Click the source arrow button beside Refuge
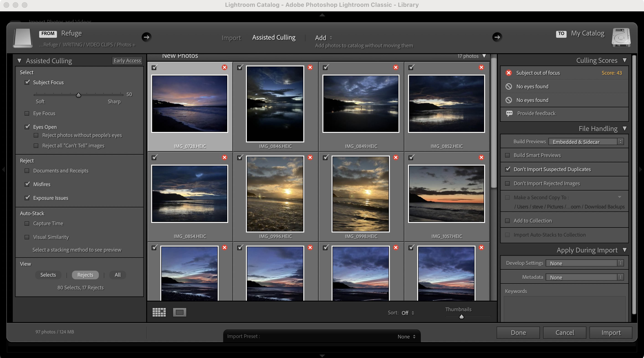This screenshot has width=644, height=358. (146, 37)
